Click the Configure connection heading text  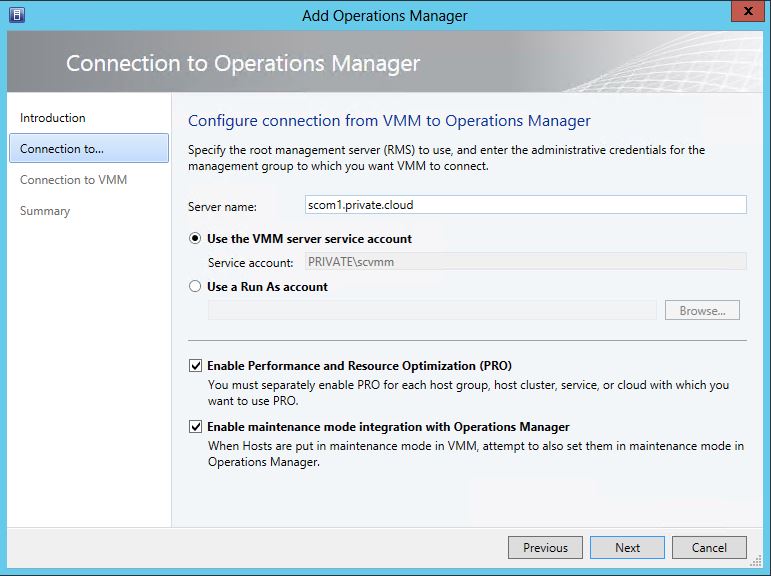pos(389,121)
